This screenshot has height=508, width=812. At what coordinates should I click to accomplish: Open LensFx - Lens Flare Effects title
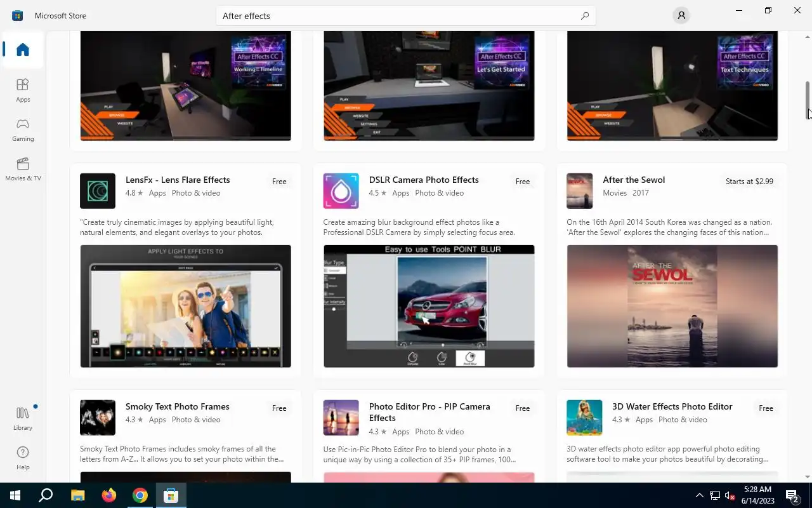[x=178, y=180]
